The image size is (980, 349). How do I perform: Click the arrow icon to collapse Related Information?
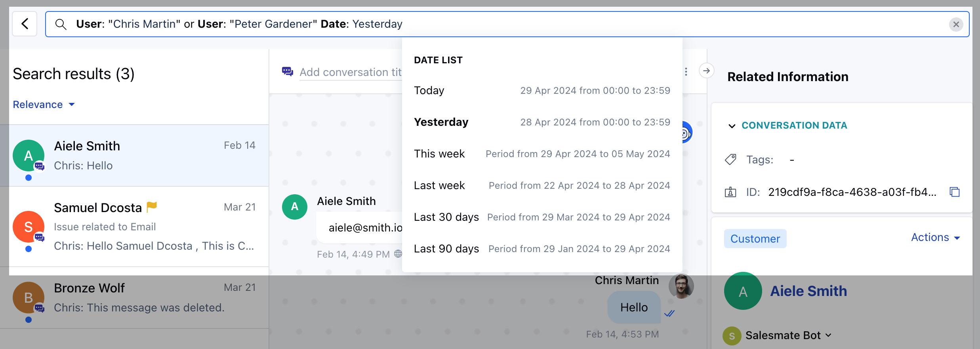point(706,71)
